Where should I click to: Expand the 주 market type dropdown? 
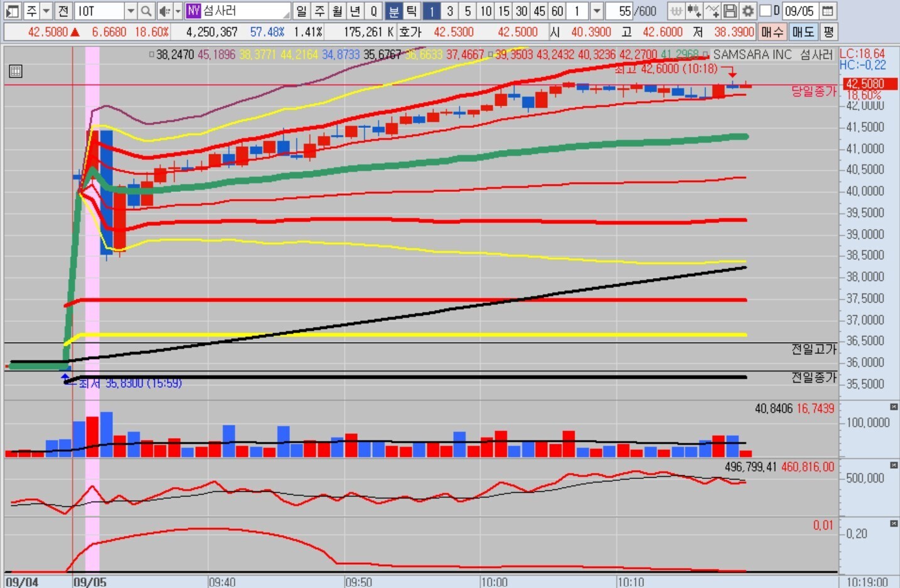point(46,11)
